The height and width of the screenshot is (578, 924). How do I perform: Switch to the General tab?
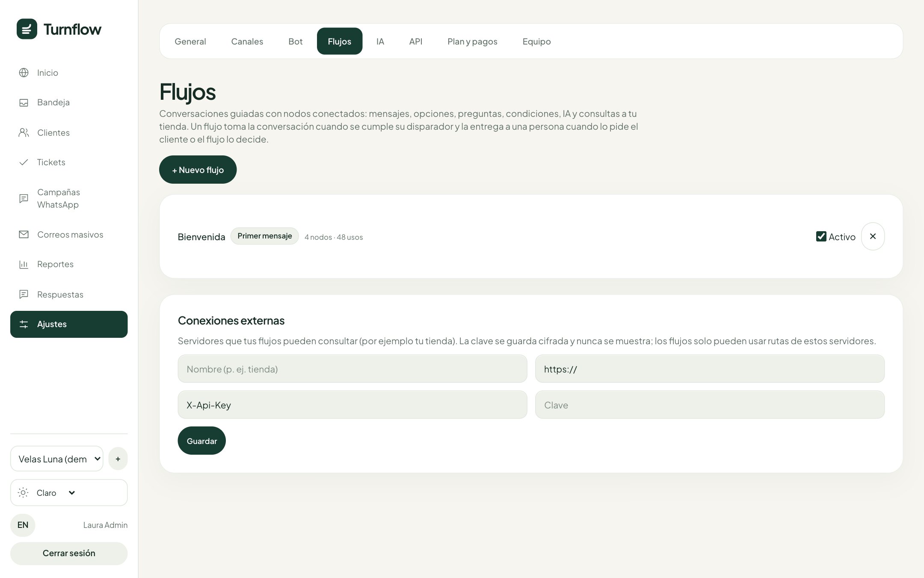coord(190,42)
